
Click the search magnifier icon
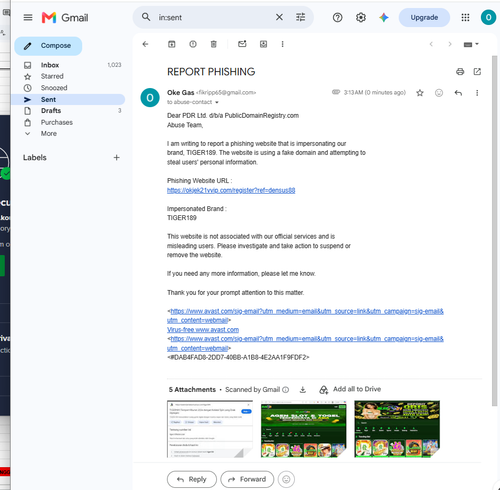point(146,17)
